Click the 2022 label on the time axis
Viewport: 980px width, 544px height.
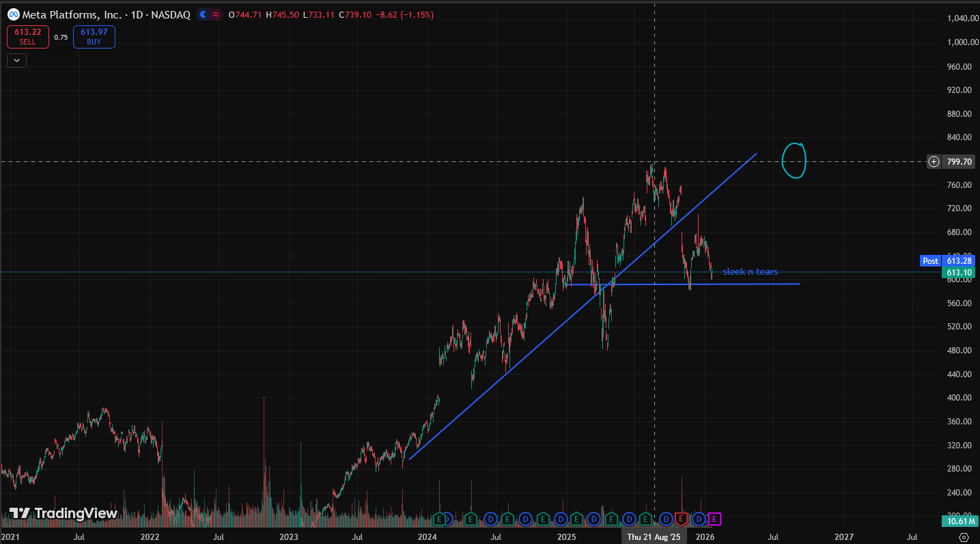pos(150,538)
